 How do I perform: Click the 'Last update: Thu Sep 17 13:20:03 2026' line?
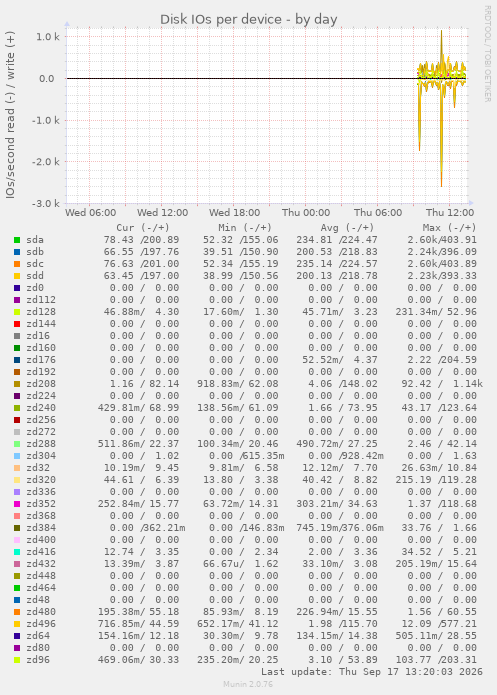pos(372,672)
